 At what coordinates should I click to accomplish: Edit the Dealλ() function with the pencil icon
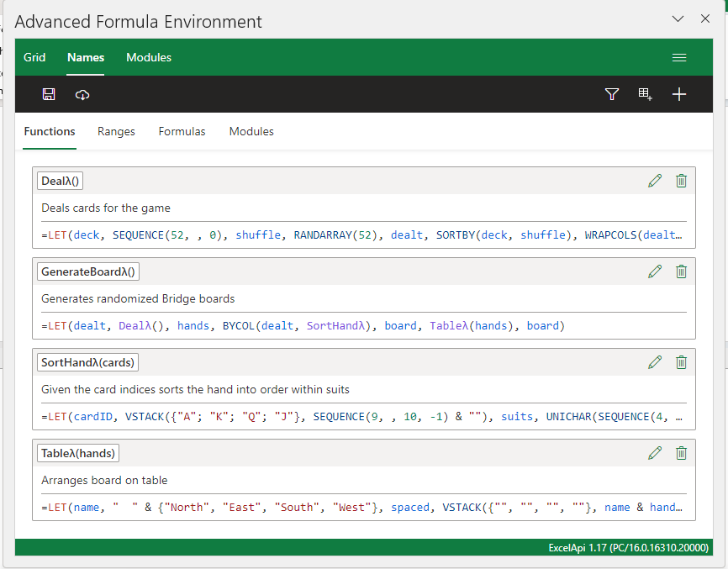[655, 181]
